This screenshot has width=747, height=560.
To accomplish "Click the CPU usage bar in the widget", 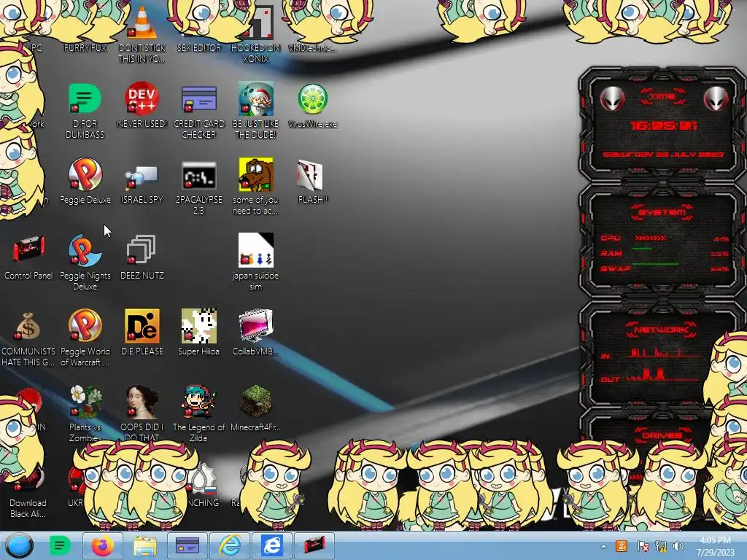I will click(650, 238).
